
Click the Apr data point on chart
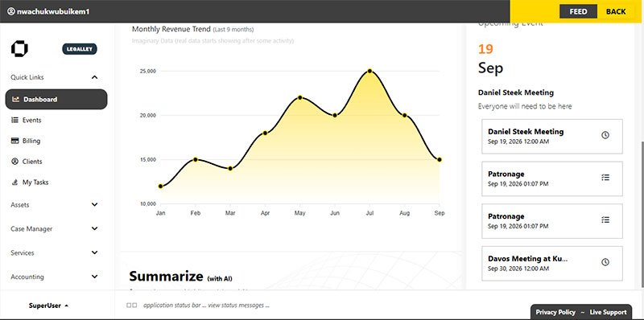tap(266, 133)
